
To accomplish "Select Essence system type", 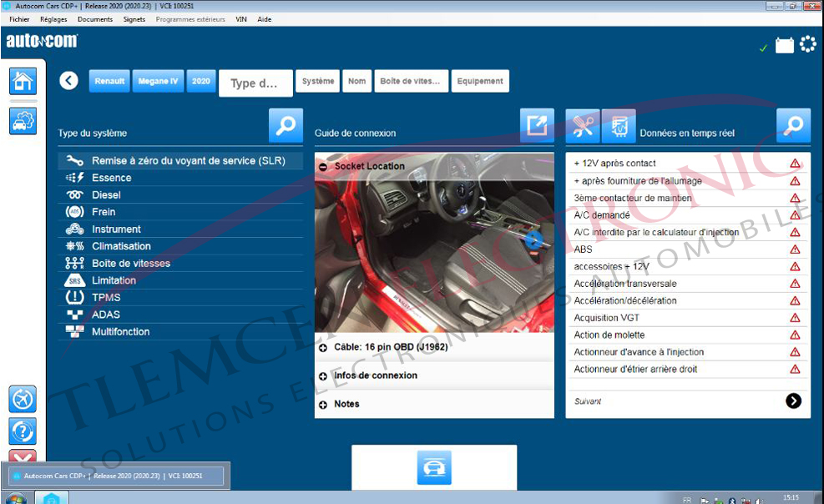I will (181, 178).
